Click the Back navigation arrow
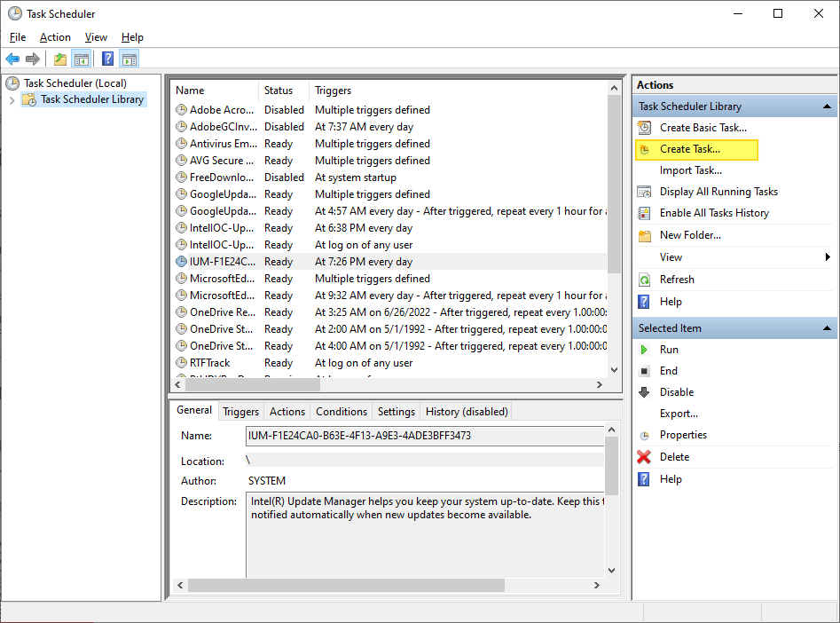The image size is (840, 623). (x=12, y=59)
